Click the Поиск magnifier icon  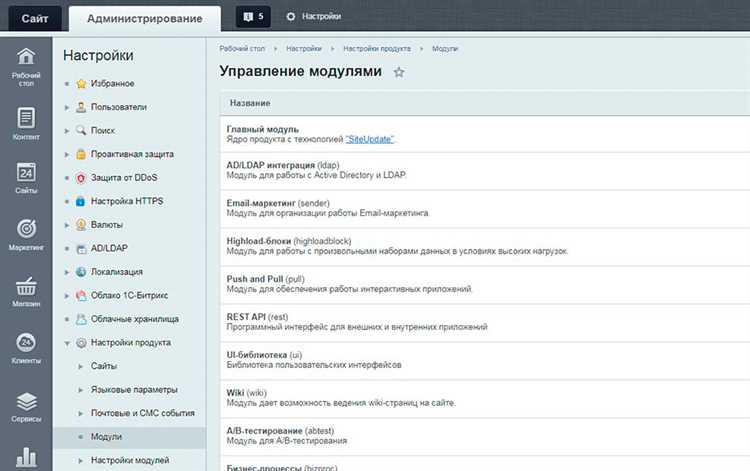(x=81, y=130)
